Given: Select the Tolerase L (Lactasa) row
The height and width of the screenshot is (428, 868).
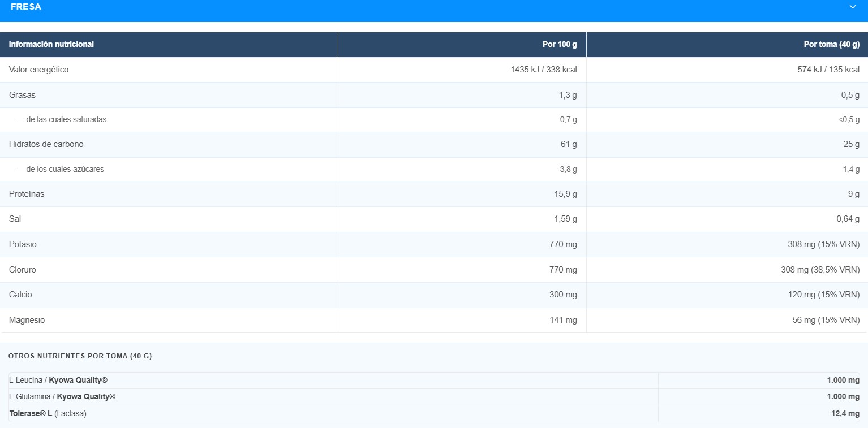Looking at the screenshot, I should 434,413.
